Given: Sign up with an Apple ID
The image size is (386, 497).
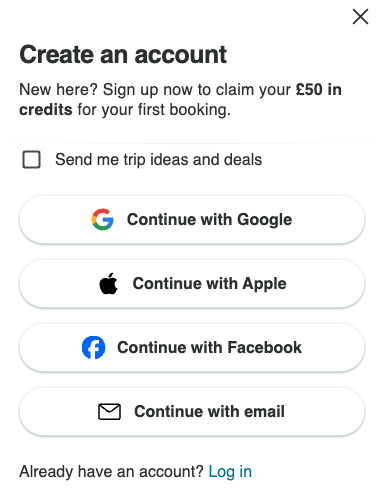Looking at the screenshot, I should click(192, 284).
